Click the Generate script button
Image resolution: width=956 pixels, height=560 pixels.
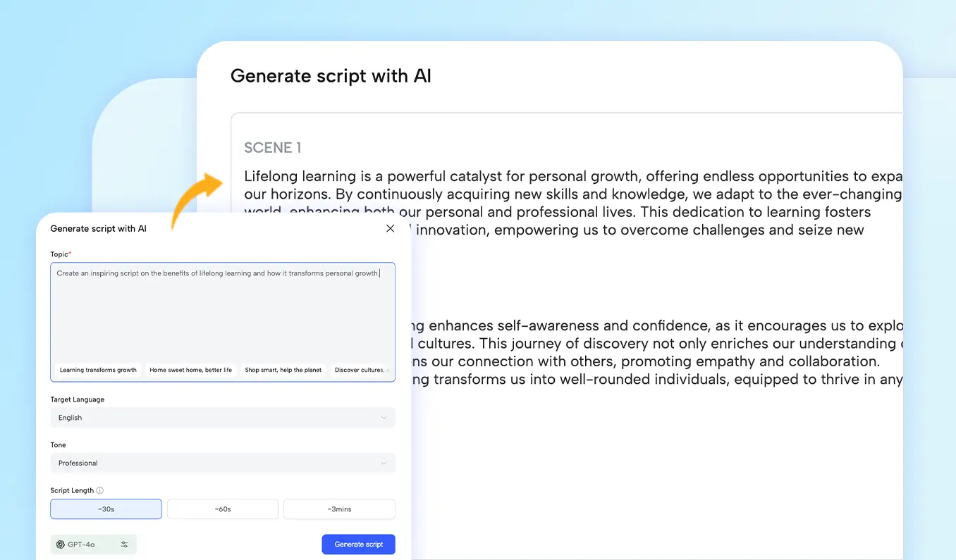[359, 545]
